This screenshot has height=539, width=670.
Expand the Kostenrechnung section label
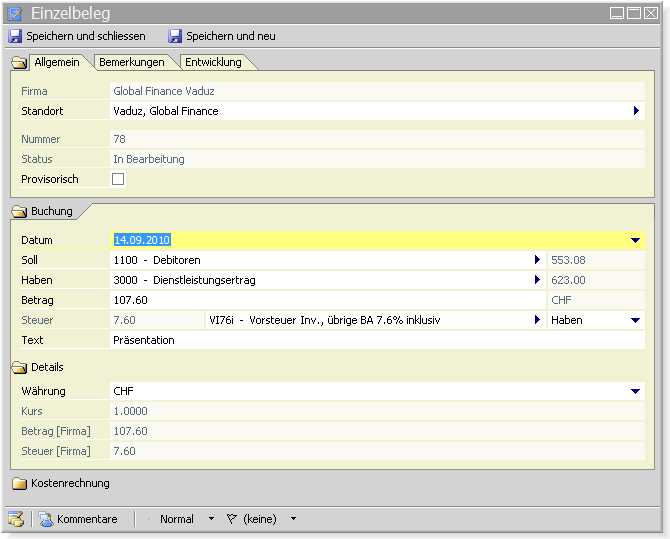(70, 483)
